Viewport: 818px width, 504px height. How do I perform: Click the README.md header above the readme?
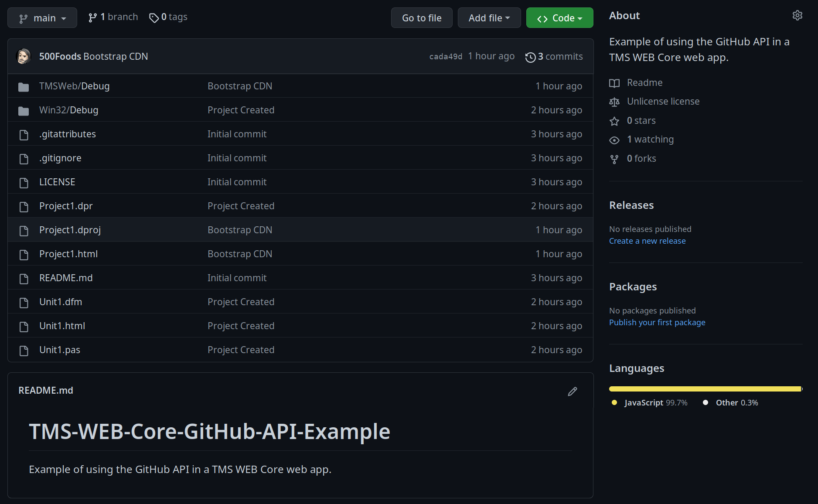(x=46, y=390)
